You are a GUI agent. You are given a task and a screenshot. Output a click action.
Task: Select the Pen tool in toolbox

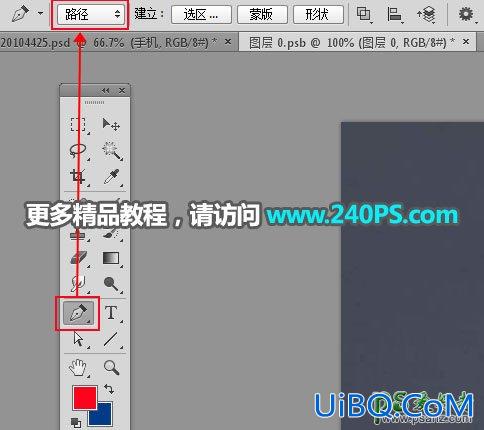click(78, 313)
